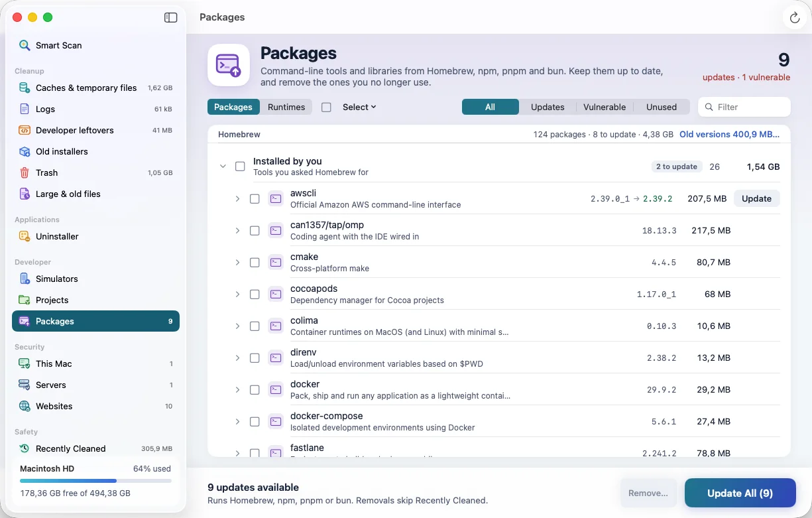Image resolution: width=812 pixels, height=518 pixels.
Task: Expand the cmake row chevron
Action: point(237,262)
